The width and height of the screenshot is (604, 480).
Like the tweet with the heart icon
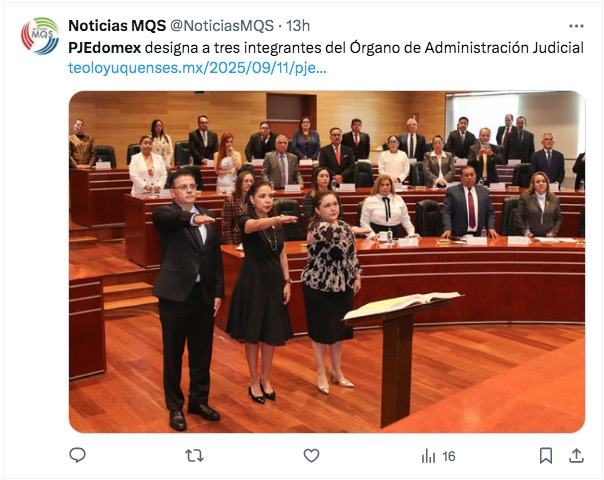[311, 456]
